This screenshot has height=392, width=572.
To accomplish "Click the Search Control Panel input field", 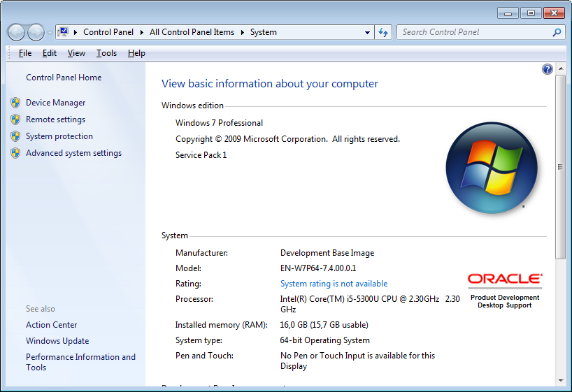I will (476, 32).
